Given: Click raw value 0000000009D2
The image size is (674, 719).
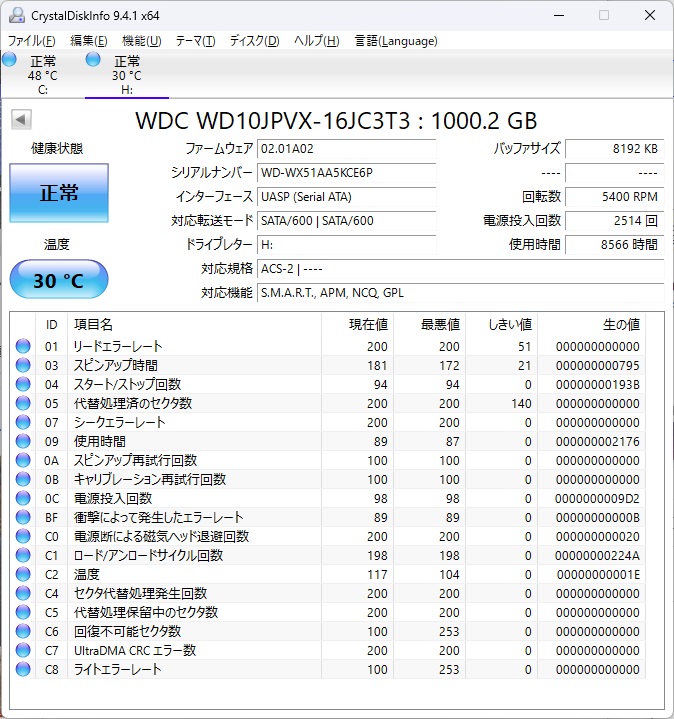Looking at the screenshot, I should pos(597,498).
